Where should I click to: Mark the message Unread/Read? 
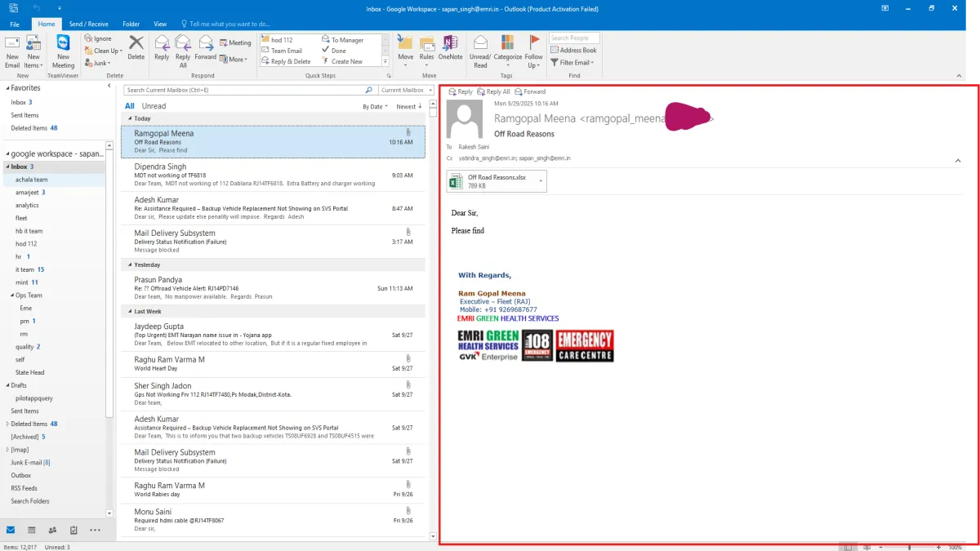point(480,51)
